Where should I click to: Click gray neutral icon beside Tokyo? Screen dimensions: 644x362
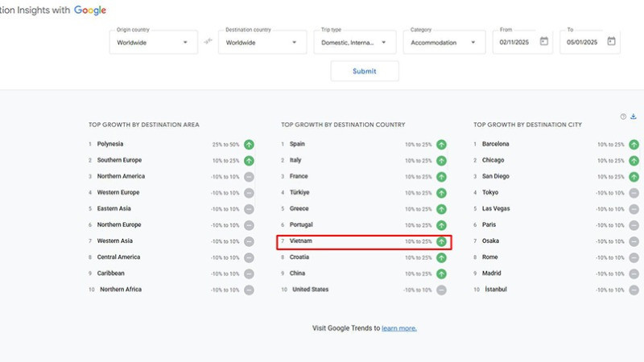point(634,193)
